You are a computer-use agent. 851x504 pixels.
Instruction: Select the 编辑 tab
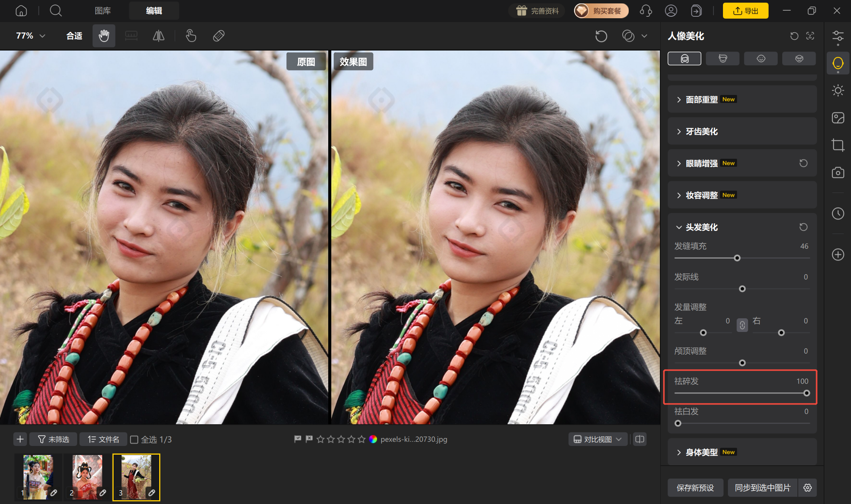tap(154, 11)
